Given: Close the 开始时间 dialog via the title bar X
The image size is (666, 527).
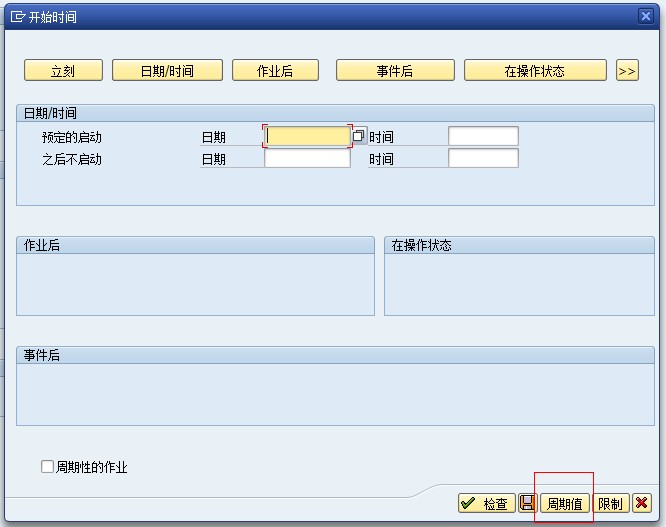Looking at the screenshot, I should [x=646, y=16].
